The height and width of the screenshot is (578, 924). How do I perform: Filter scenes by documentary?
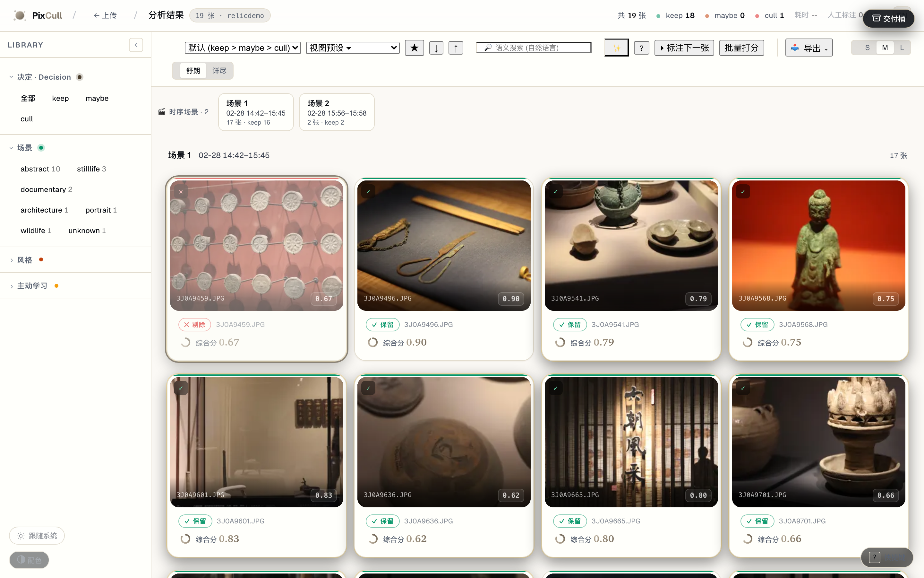46,189
